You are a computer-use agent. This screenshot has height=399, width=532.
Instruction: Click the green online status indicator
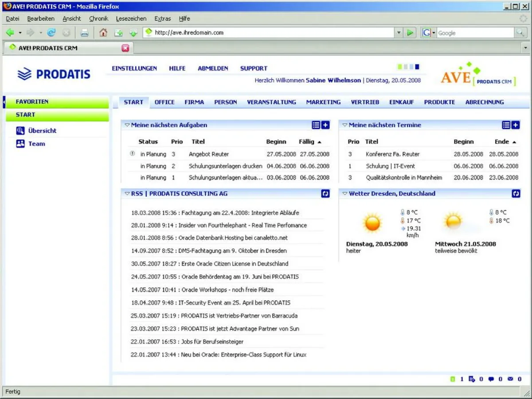tap(453, 379)
